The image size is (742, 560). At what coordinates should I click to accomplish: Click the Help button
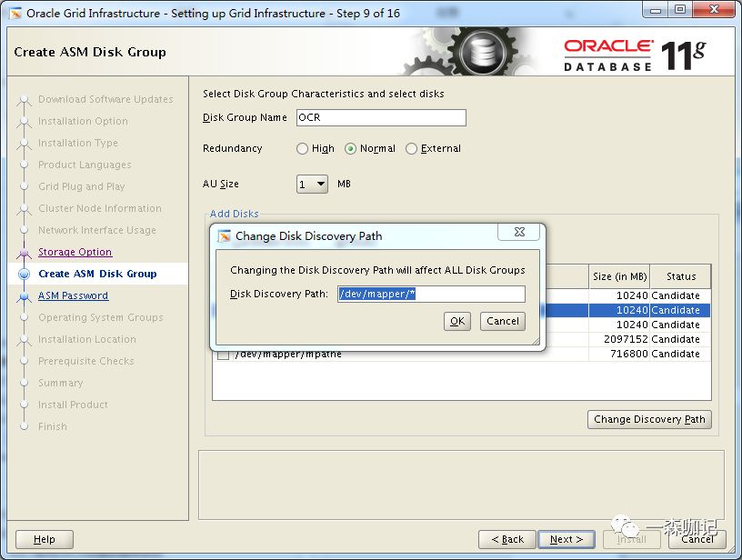[x=45, y=539]
